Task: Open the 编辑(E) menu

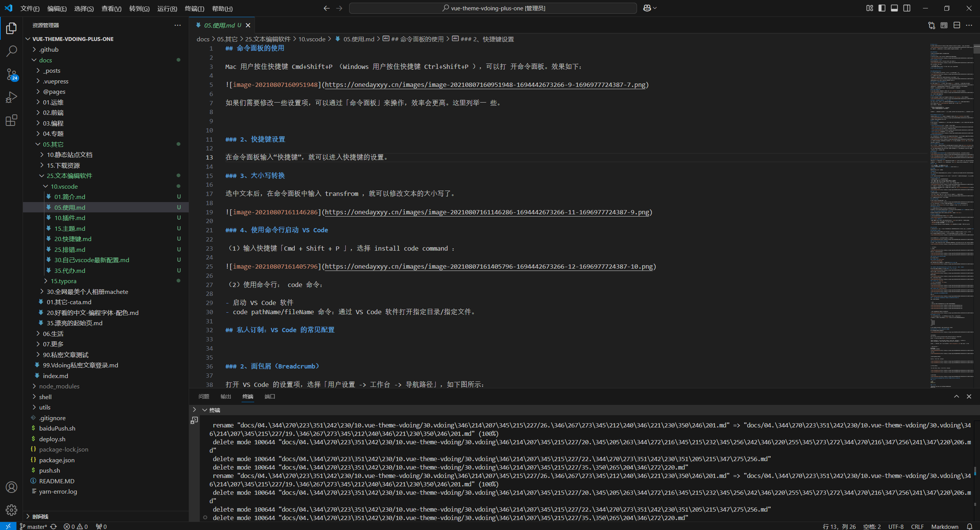Action: pos(57,8)
